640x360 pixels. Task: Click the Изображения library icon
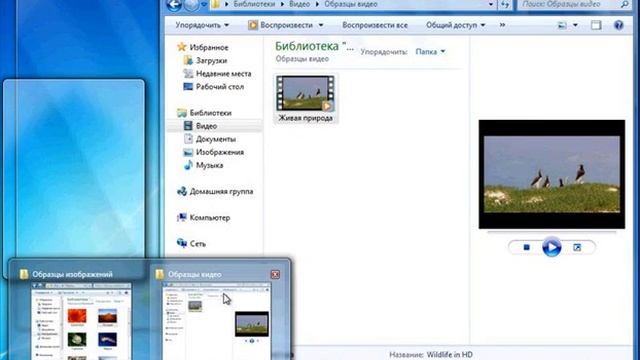[188, 152]
